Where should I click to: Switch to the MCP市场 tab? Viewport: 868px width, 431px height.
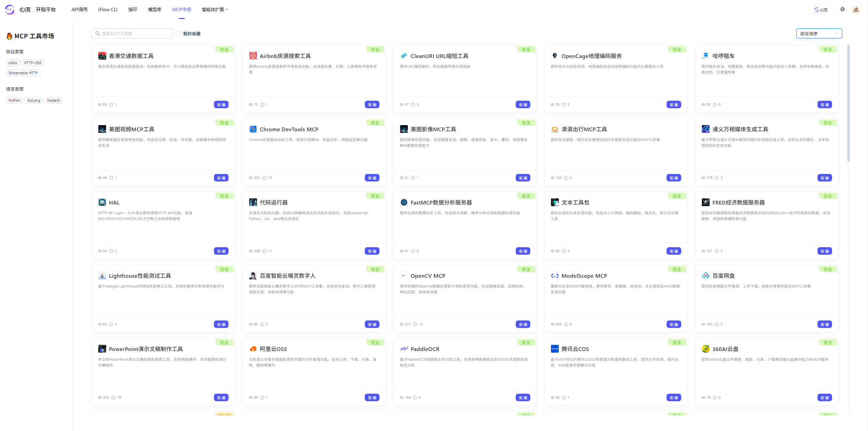(x=181, y=9)
